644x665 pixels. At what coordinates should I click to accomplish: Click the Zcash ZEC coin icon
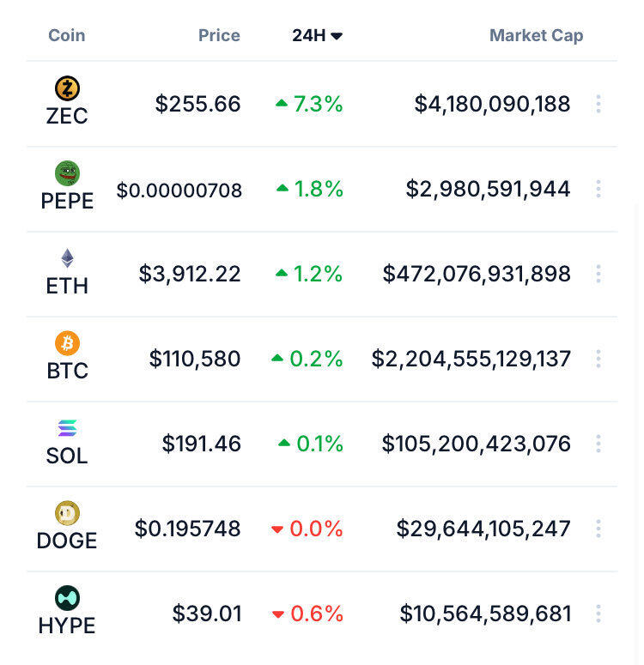click(67, 88)
